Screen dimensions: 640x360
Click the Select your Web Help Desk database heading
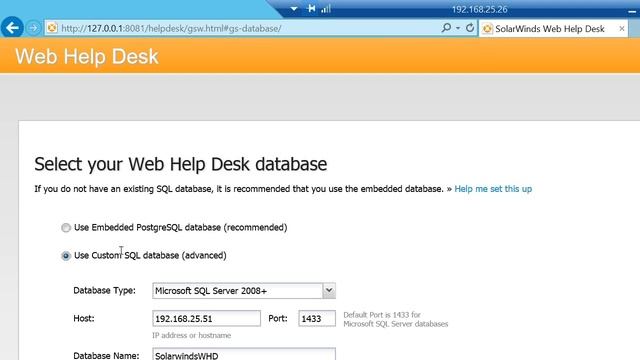pos(180,164)
